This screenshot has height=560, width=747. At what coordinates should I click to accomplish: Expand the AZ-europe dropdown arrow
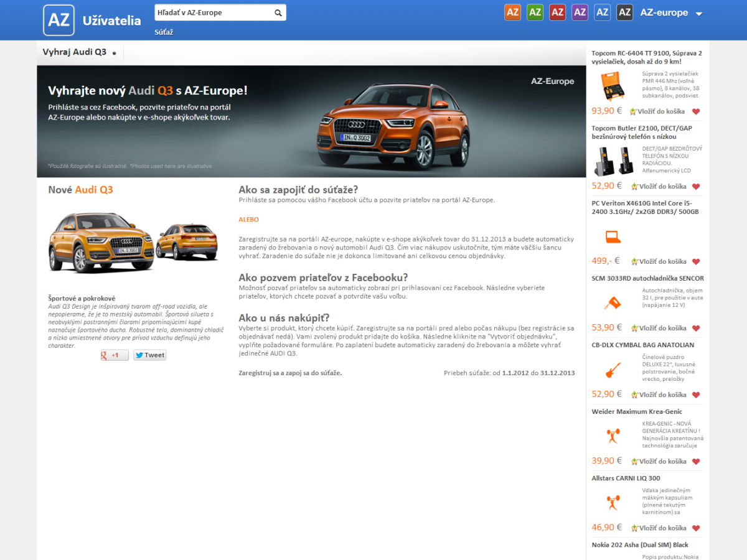coord(699,14)
